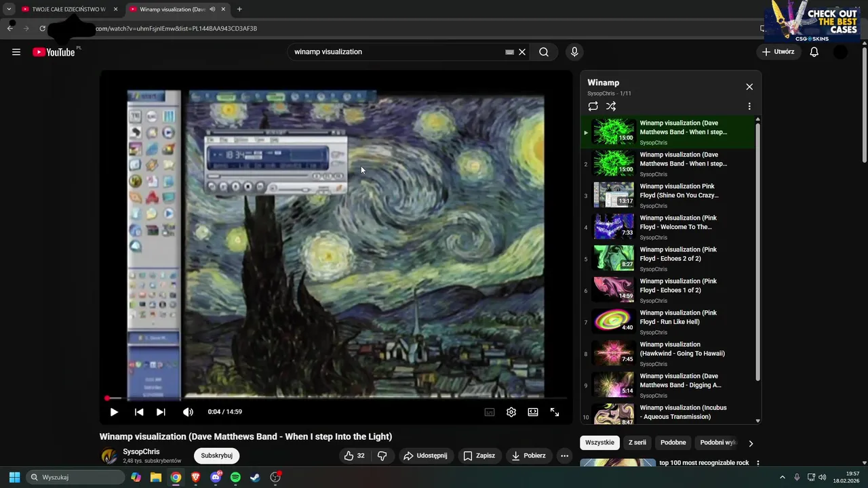
Task: Play Hawkwind Going To Hawaii item
Action: pos(668,354)
